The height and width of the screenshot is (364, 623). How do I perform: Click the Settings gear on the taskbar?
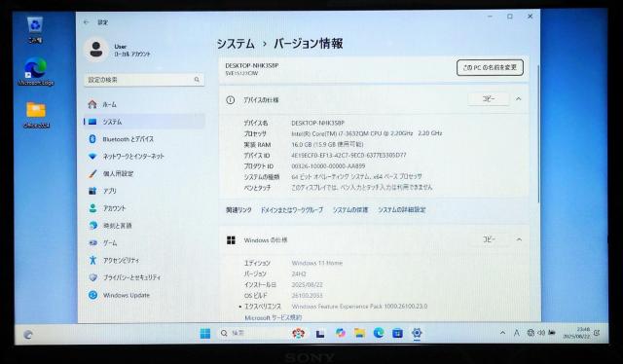(x=417, y=333)
